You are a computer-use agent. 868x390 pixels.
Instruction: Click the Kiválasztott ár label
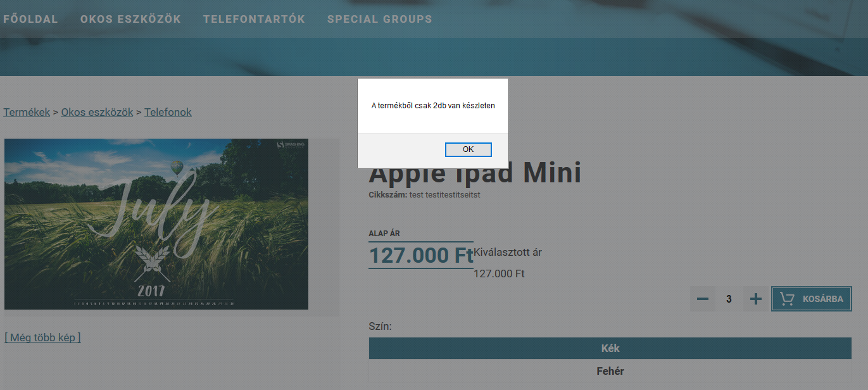(508, 253)
